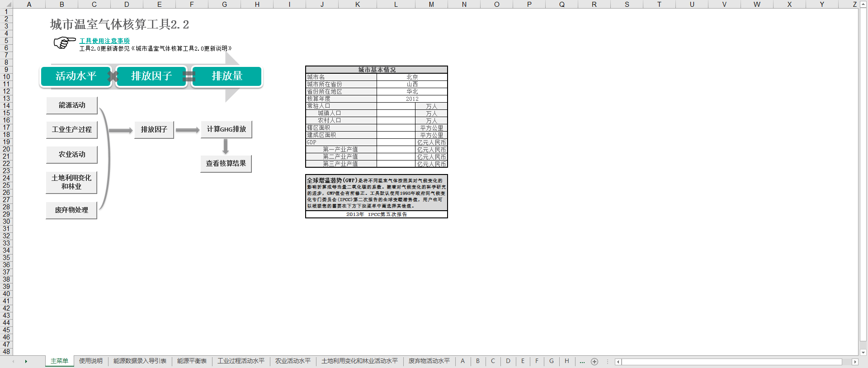This screenshot has width=868, height=368.
Task: Click the horizontal scrollbar track
Action: (732, 362)
